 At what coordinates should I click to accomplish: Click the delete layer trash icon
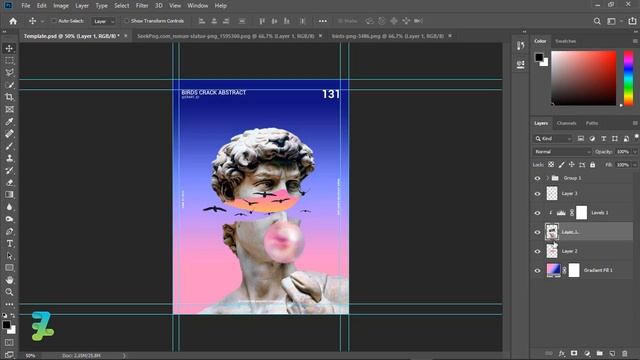[624, 353]
